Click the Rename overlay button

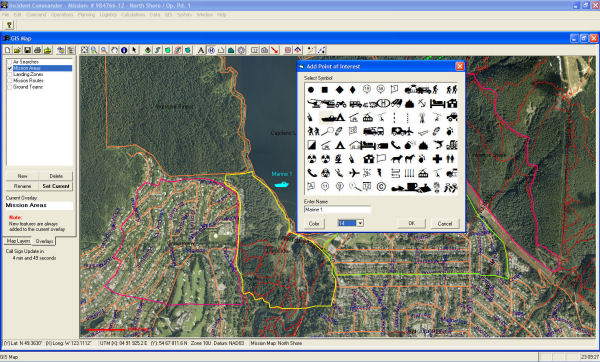coord(22,186)
